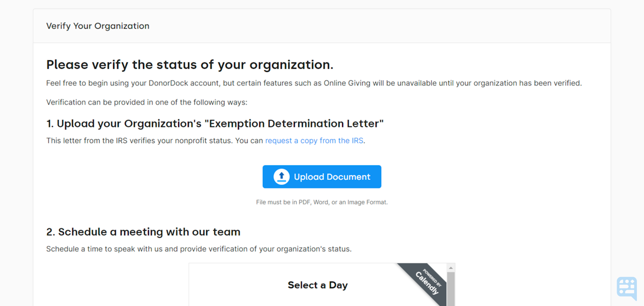
Task: Click the Verify Your Organization header
Action: (x=98, y=26)
